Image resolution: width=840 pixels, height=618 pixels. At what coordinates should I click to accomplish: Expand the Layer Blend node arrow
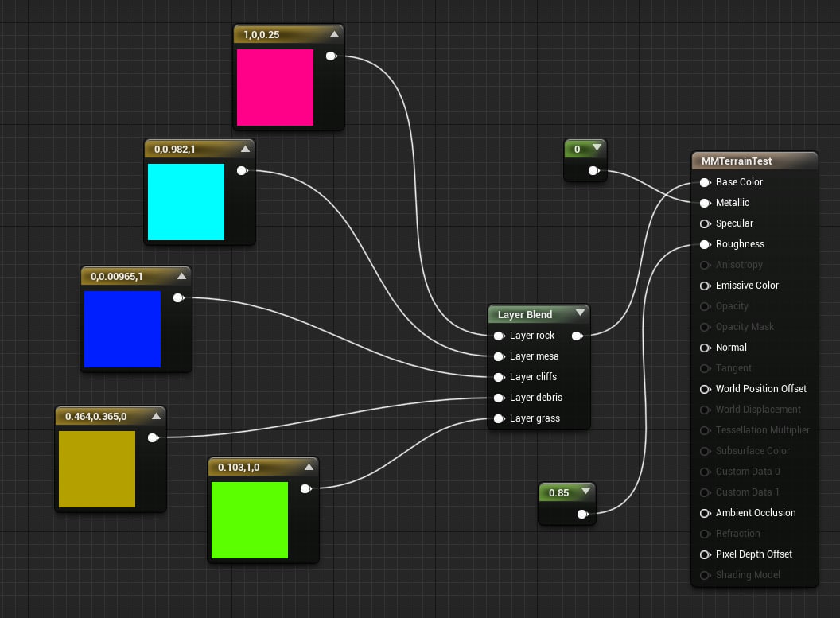pyautogui.click(x=580, y=313)
